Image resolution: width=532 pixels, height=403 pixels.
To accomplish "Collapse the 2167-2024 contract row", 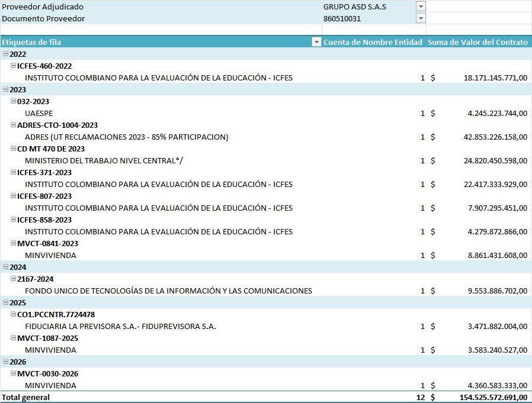I will tap(13, 279).
